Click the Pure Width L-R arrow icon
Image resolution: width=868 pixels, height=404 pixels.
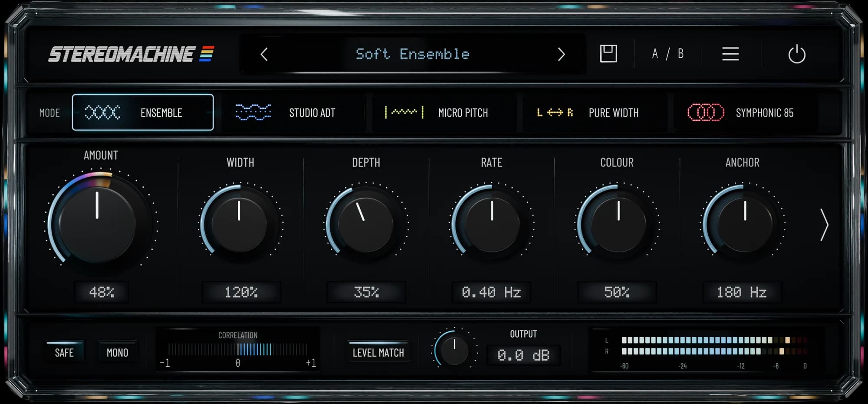(555, 113)
